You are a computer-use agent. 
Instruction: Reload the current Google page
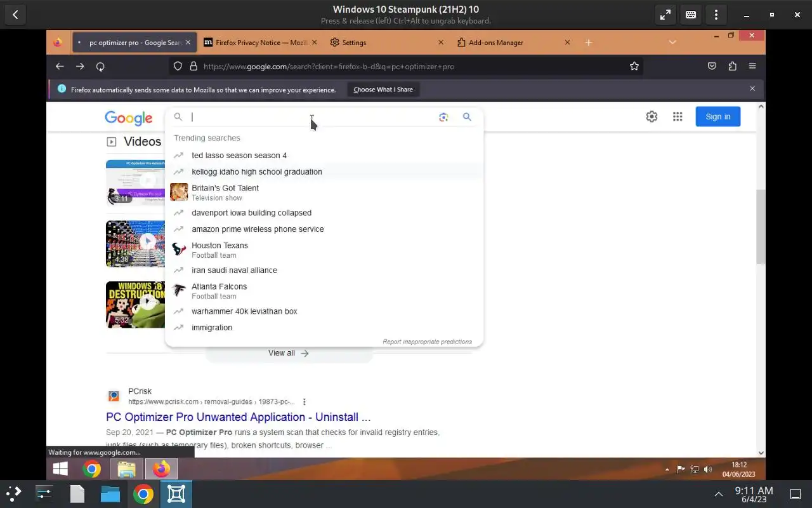click(x=100, y=66)
